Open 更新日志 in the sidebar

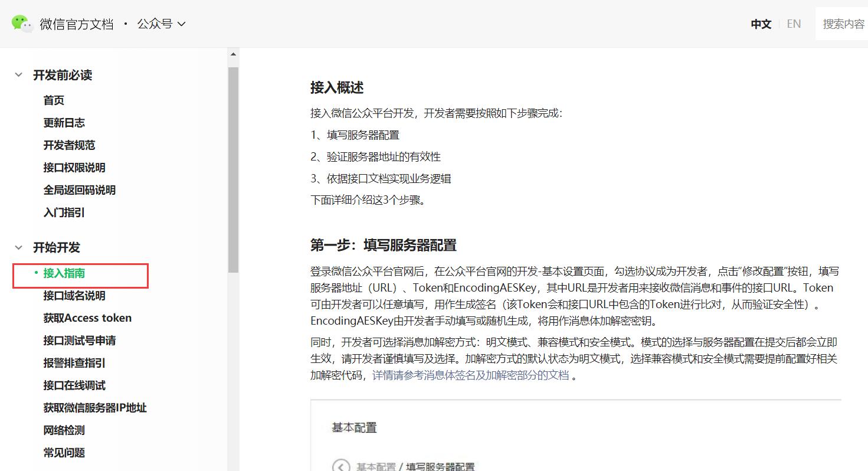point(64,123)
